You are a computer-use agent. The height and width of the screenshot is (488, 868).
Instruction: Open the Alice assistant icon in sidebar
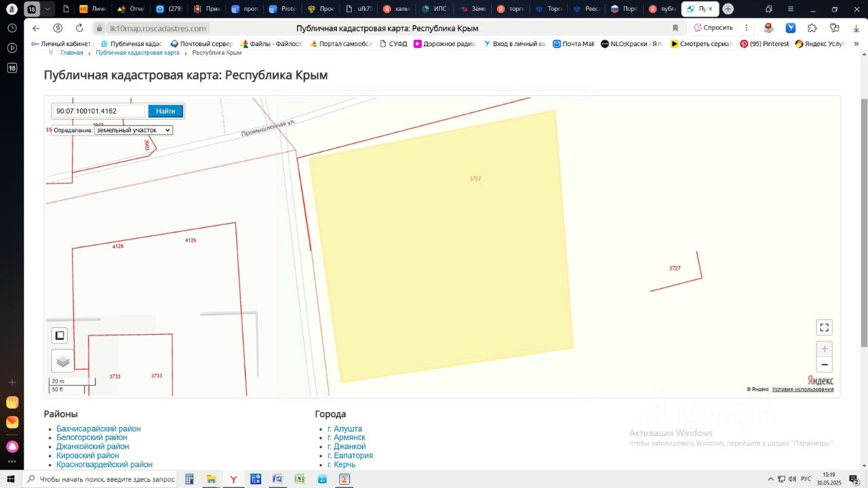12,447
